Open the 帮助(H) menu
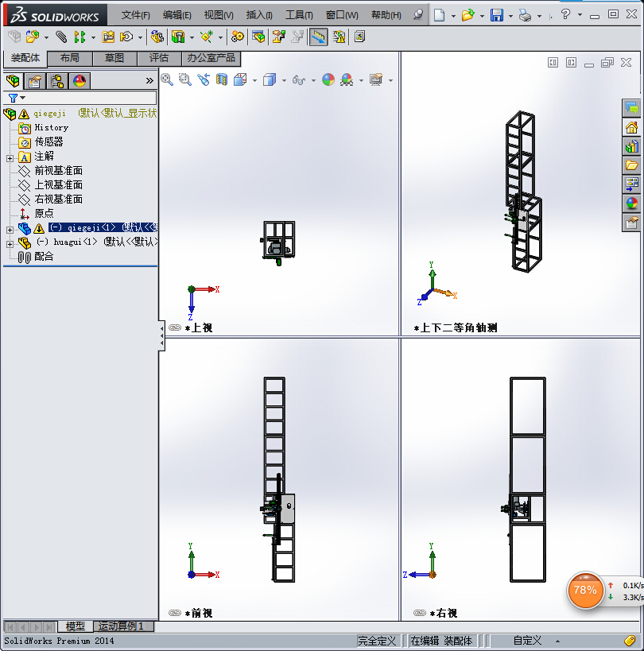 click(386, 15)
